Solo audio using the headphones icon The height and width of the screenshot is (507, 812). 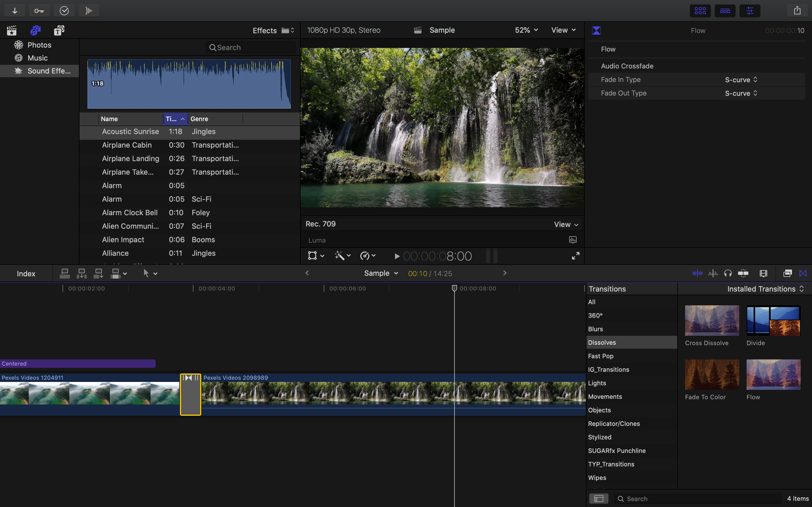(x=728, y=273)
